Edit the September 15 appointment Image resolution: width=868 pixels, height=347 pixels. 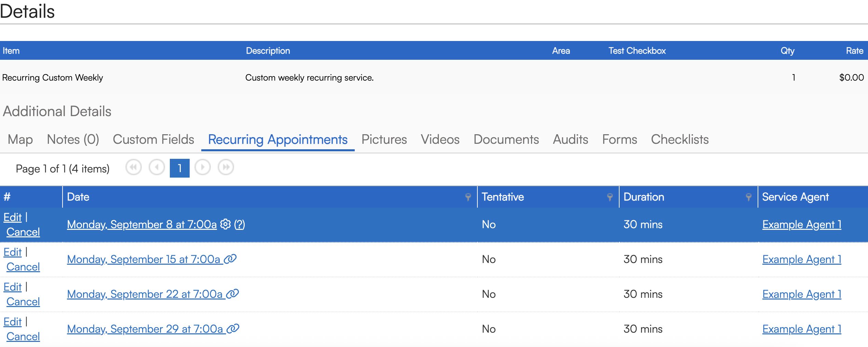pyautogui.click(x=13, y=252)
